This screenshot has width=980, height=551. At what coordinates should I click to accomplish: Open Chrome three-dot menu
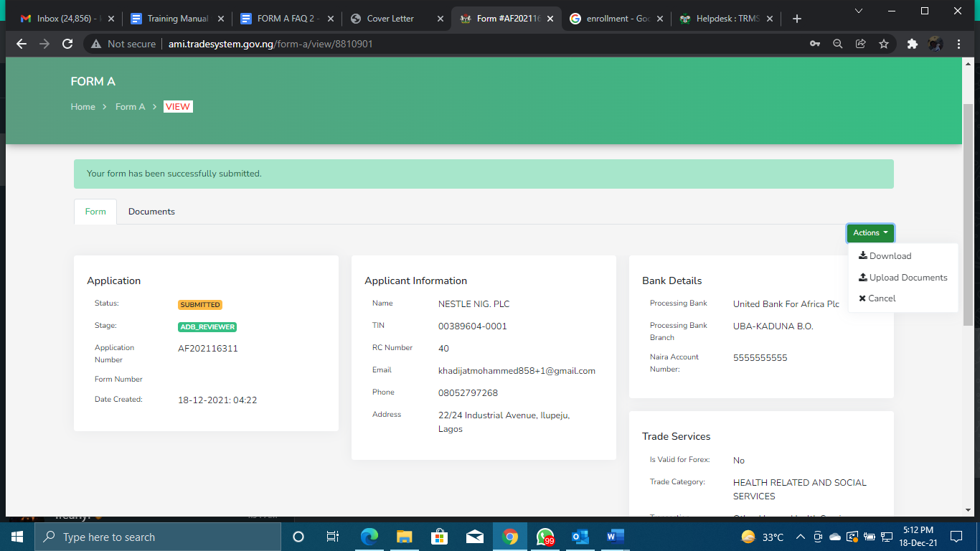coord(958,44)
